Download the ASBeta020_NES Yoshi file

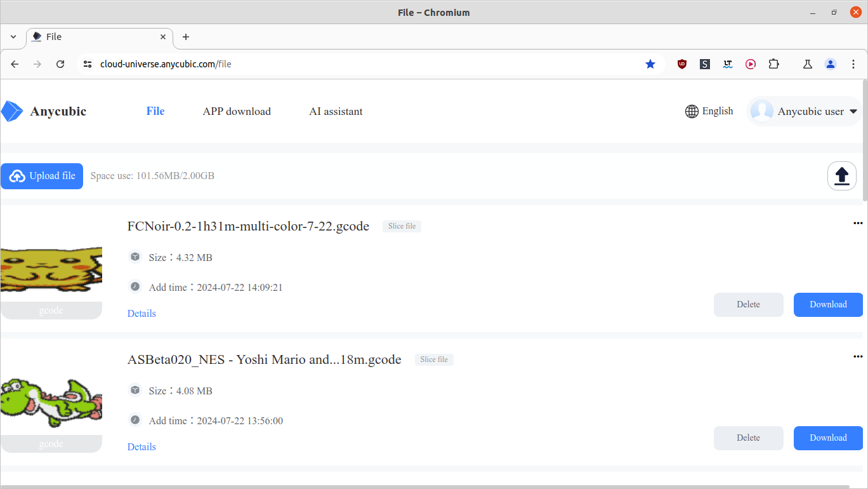828,438
